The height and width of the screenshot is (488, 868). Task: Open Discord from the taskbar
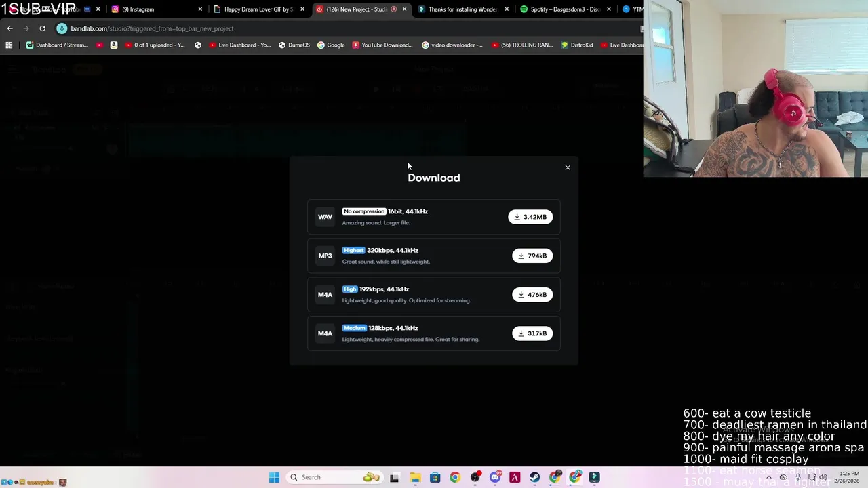(494, 477)
